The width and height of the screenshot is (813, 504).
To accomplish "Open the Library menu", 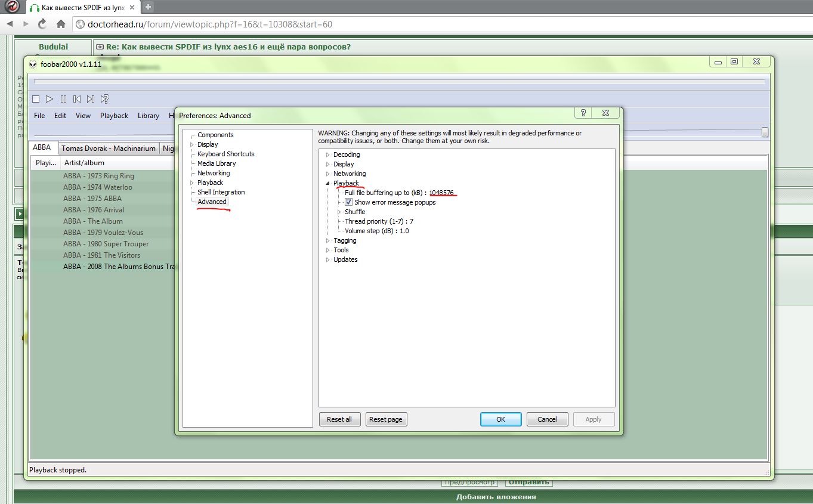I will tap(148, 116).
